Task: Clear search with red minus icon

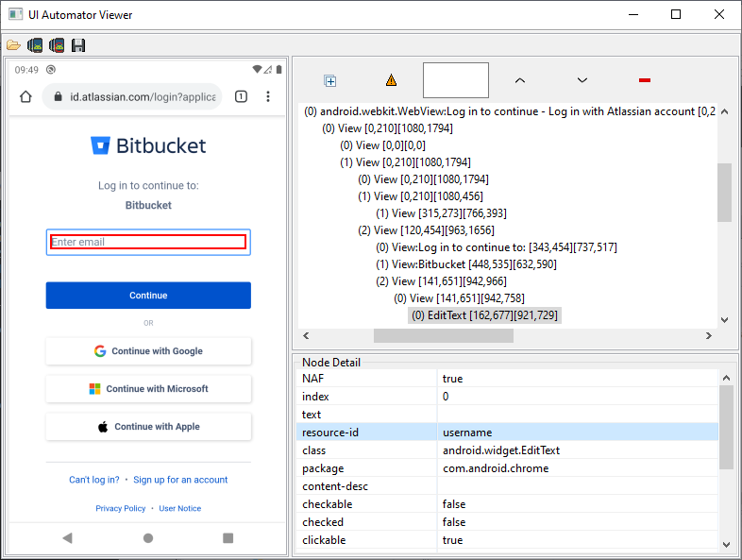Action: pyautogui.click(x=645, y=80)
